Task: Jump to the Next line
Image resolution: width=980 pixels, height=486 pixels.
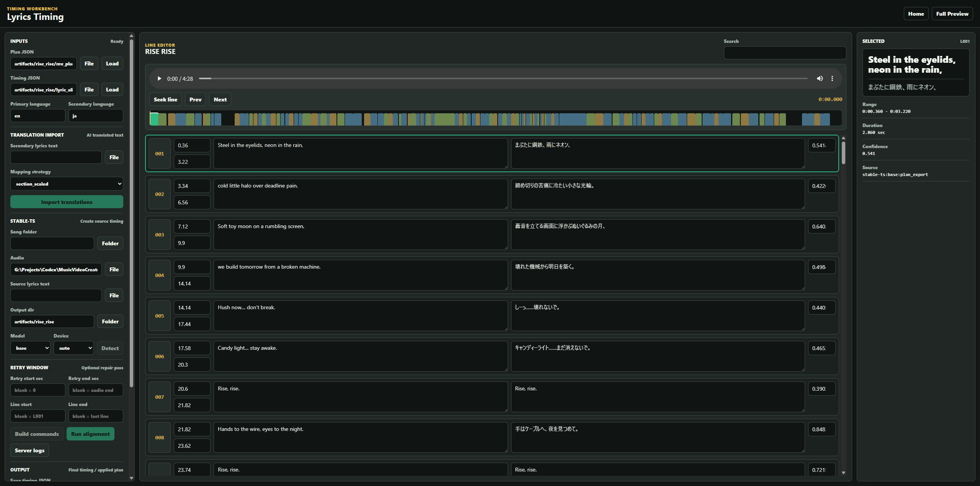Action: (x=220, y=99)
